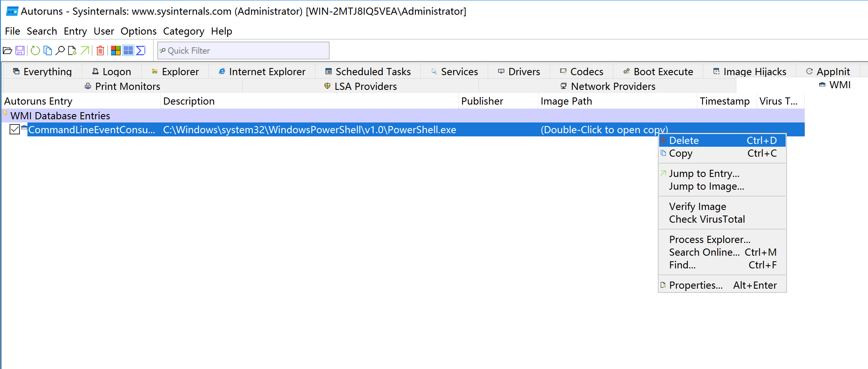Open entry properties via toolbar page icon
Image resolution: width=868 pixels, height=369 pixels.
point(72,50)
